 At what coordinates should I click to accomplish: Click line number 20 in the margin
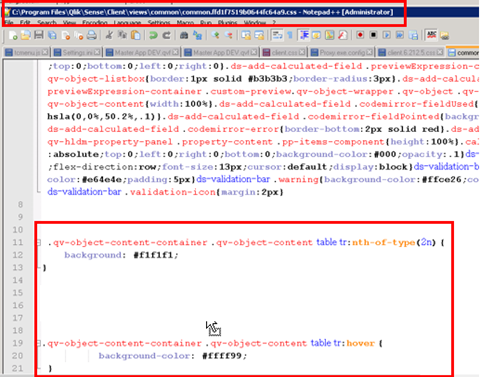point(18,356)
